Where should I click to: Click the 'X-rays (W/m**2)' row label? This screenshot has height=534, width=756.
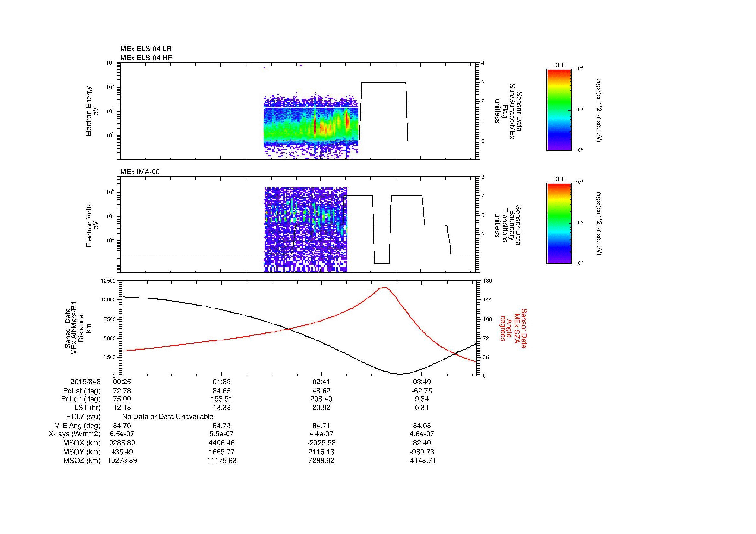click(x=75, y=434)
